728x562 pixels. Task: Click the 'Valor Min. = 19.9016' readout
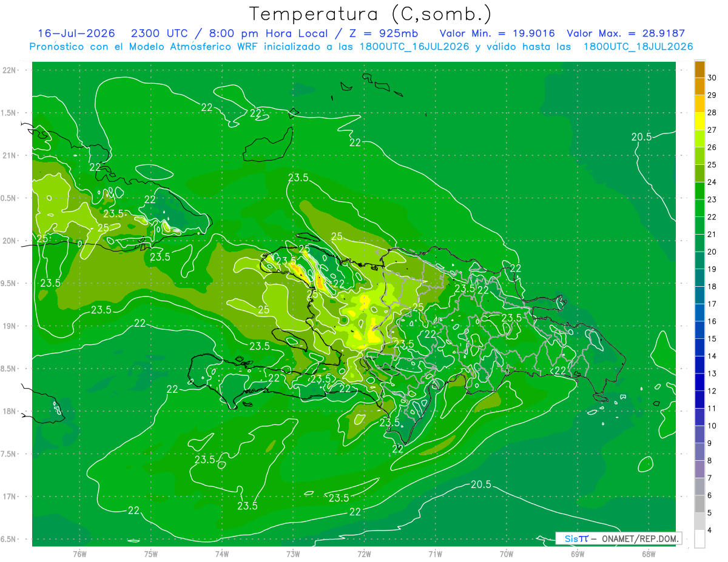click(x=497, y=33)
